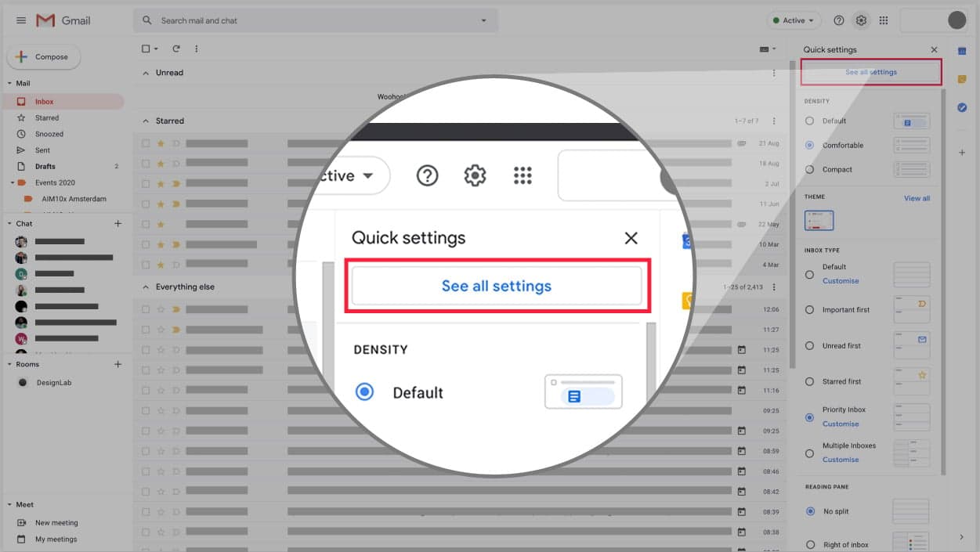980x552 pixels.
Task: Open the Active status dropdown
Action: click(793, 20)
